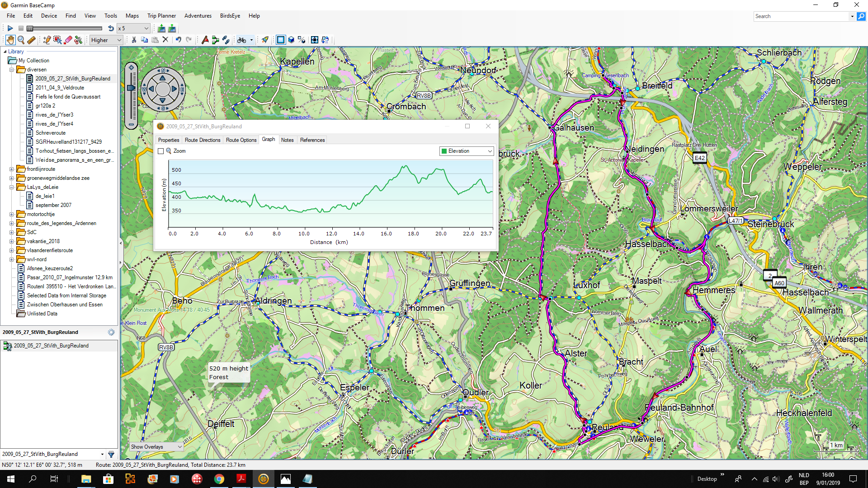Select the Zoom magnifier tool
This screenshot has width=868, height=488.
tap(21, 40)
